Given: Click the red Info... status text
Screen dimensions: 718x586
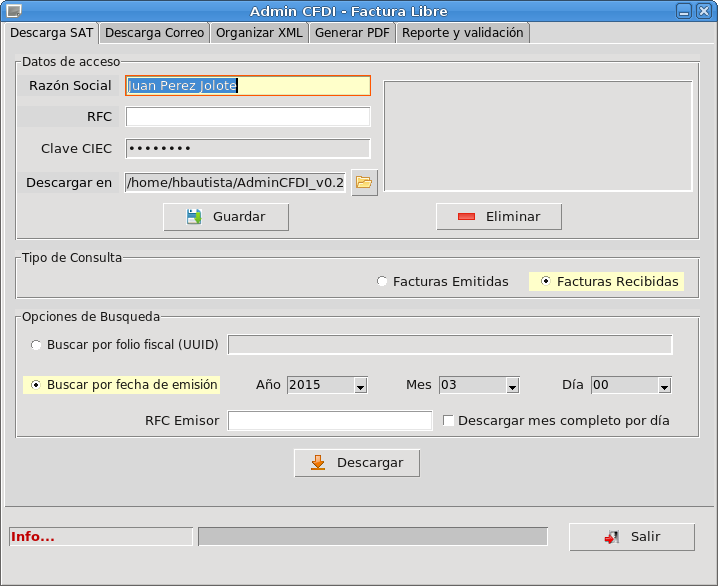Looking at the screenshot, I should pos(33,537).
